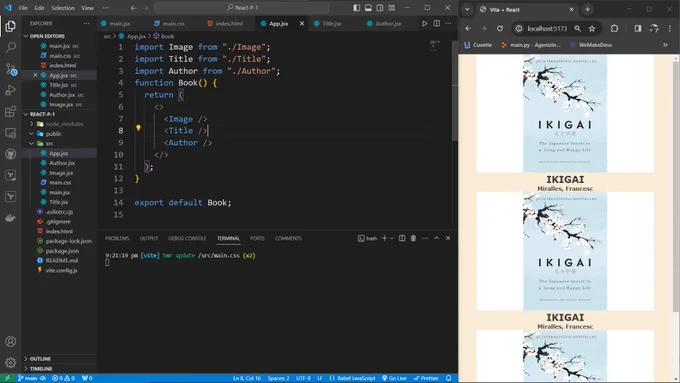Split the editor to the right

tap(437, 23)
